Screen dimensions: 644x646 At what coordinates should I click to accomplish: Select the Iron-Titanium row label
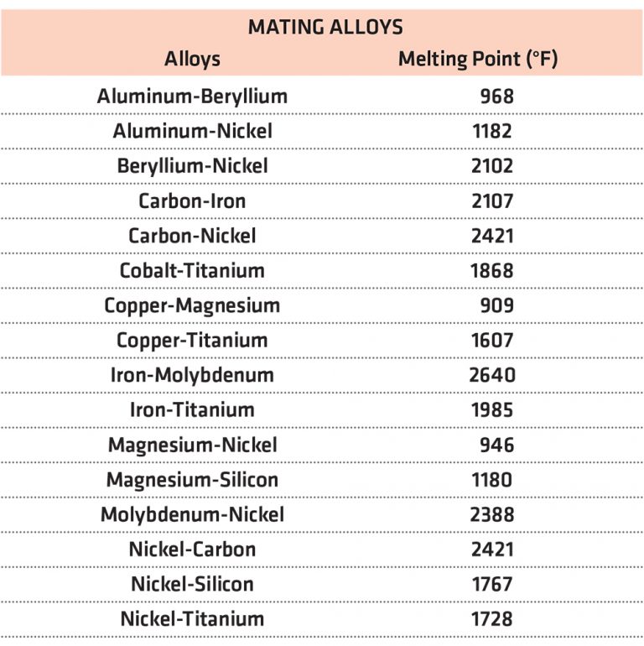[x=192, y=410]
